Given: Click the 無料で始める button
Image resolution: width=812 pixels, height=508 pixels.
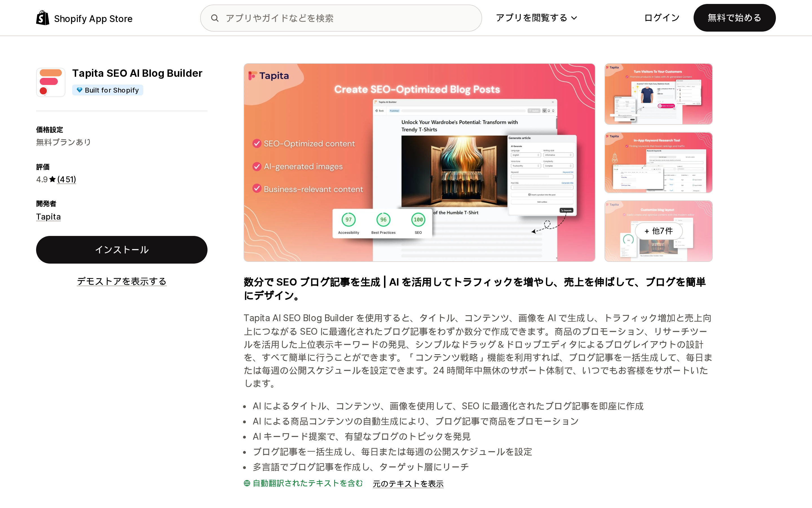Looking at the screenshot, I should (734, 18).
